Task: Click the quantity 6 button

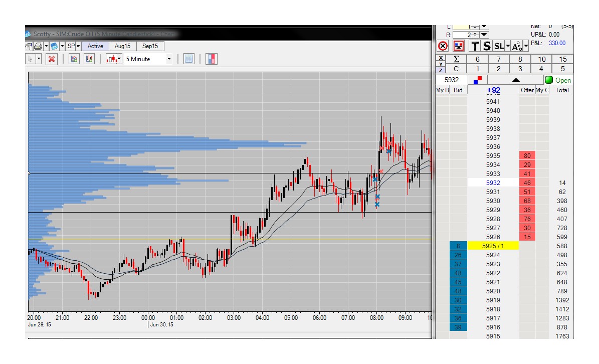Action: click(x=478, y=59)
